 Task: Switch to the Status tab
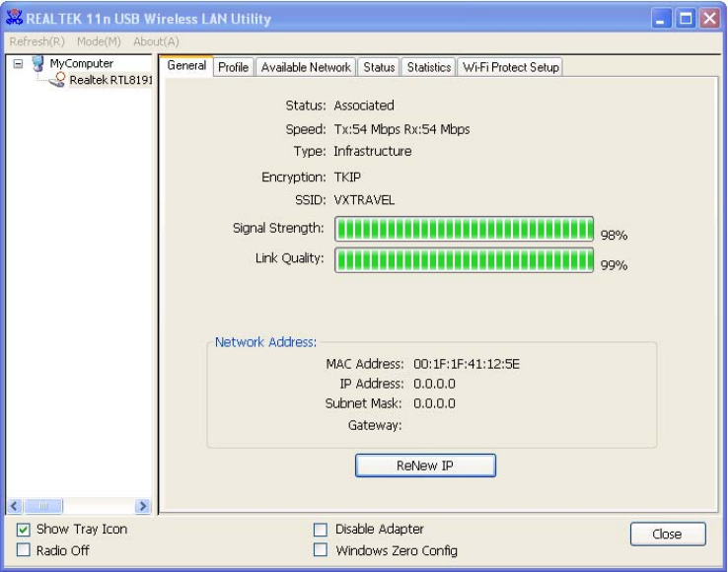tap(379, 67)
